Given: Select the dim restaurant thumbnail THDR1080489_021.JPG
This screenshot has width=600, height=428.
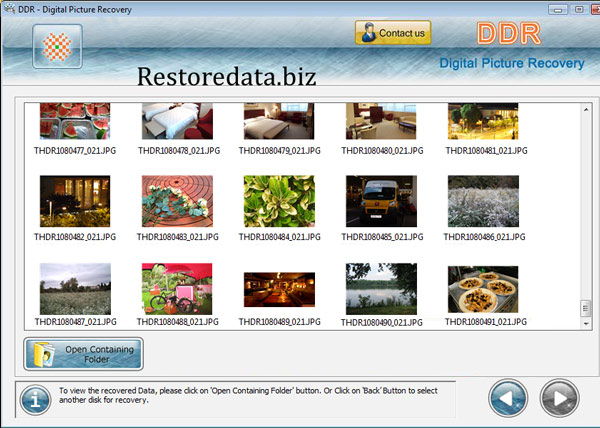Looking at the screenshot, I should pos(279,290).
